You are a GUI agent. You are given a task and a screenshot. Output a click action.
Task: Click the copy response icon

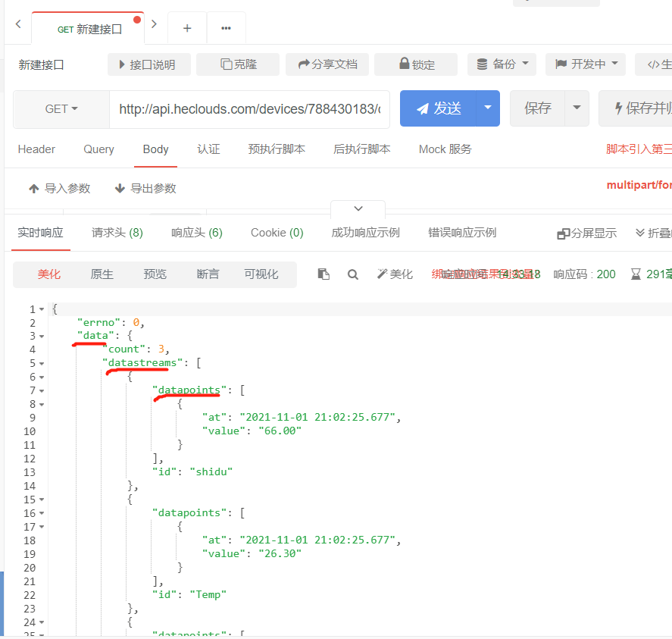point(323,274)
